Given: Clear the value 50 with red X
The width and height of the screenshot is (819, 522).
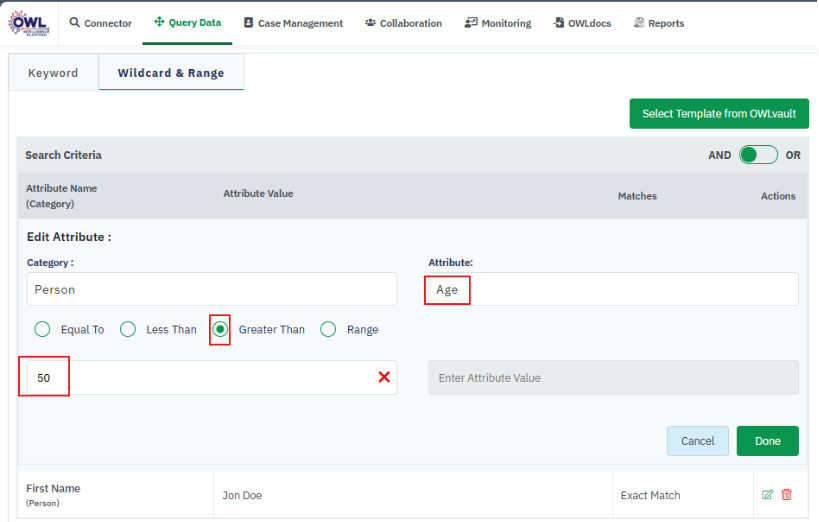Looking at the screenshot, I should coord(384,377).
